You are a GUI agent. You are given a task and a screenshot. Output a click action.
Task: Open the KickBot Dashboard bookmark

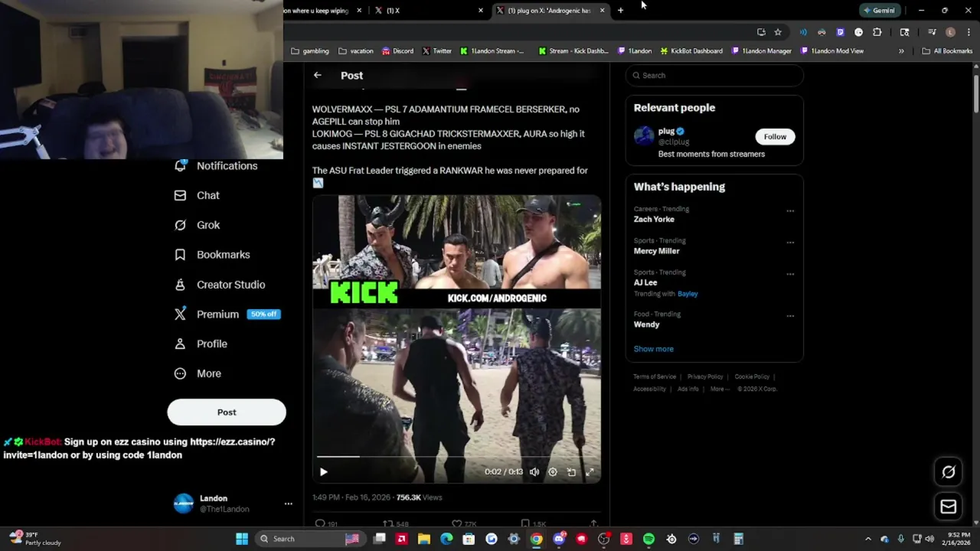point(691,51)
